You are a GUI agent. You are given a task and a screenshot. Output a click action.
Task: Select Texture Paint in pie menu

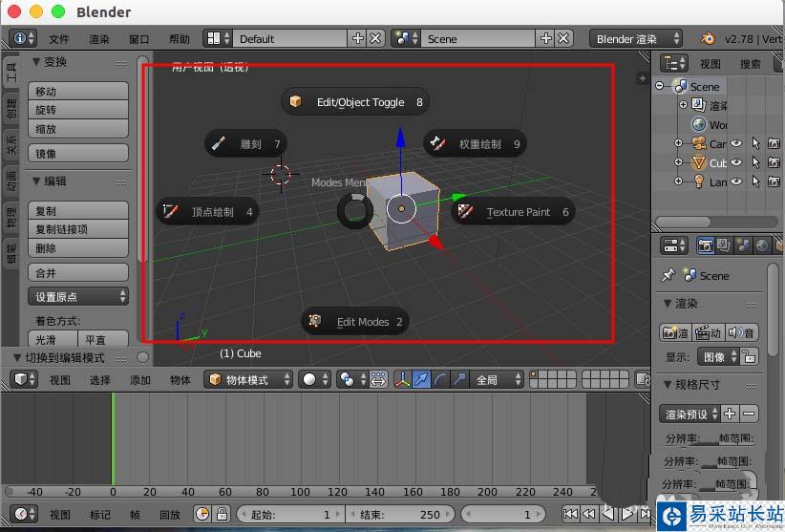click(513, 212)
